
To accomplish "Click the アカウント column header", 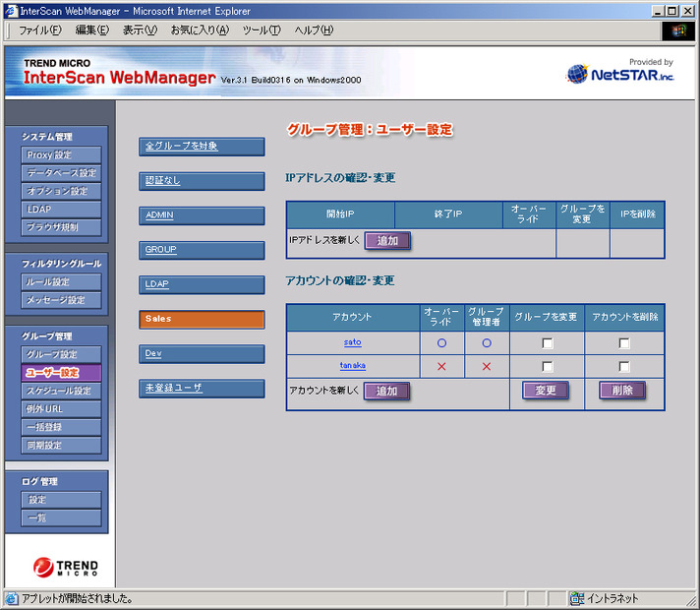I will (x=352, y=317).
